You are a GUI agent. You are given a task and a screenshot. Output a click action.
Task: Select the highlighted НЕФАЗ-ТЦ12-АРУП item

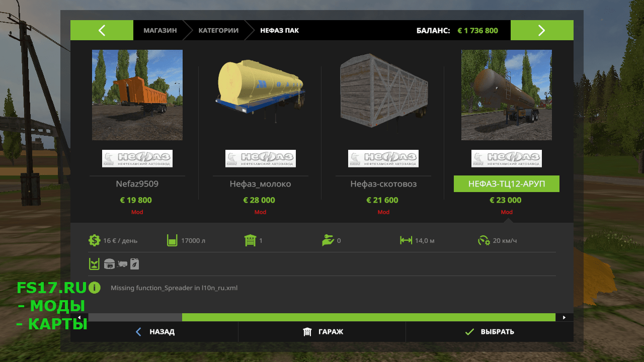[507, 184]
